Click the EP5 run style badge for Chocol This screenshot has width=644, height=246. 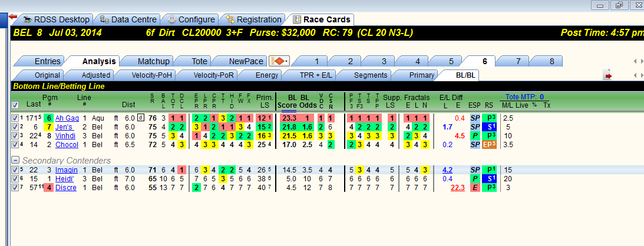pos(489,144)
